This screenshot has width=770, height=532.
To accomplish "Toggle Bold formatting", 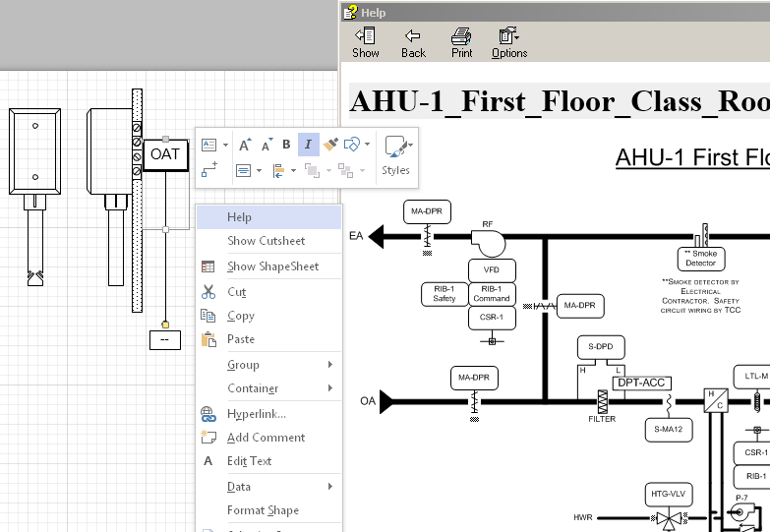I will point(286,145).
